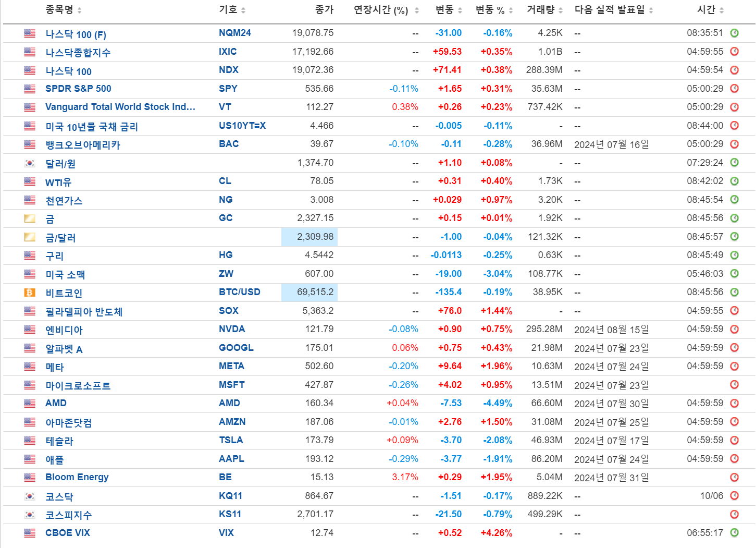Click 메타 closing price 502.60

pyautogui.click(x=319, y=366)
